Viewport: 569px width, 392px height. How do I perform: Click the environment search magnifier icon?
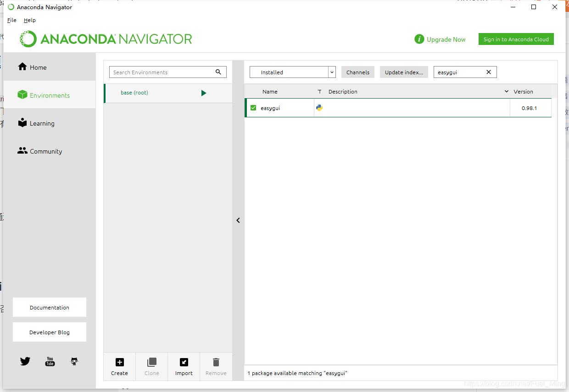218,72
